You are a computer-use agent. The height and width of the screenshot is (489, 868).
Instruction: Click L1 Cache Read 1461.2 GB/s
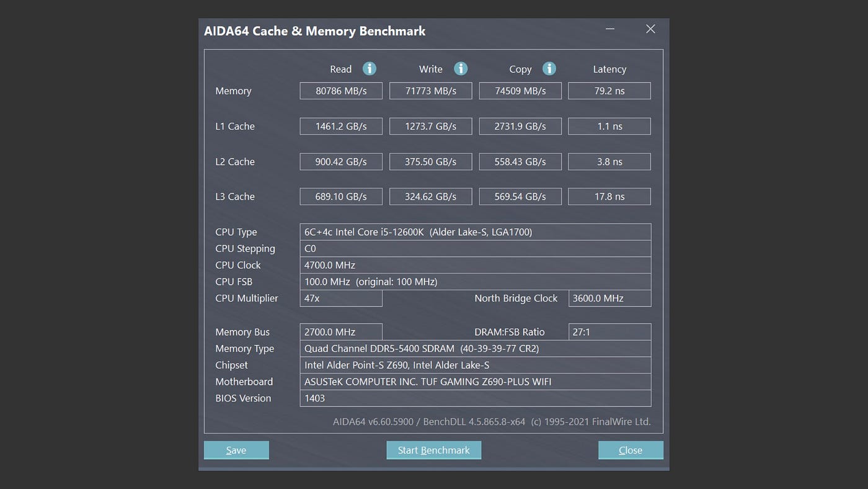pyautogui.click(x=341, y=126)
